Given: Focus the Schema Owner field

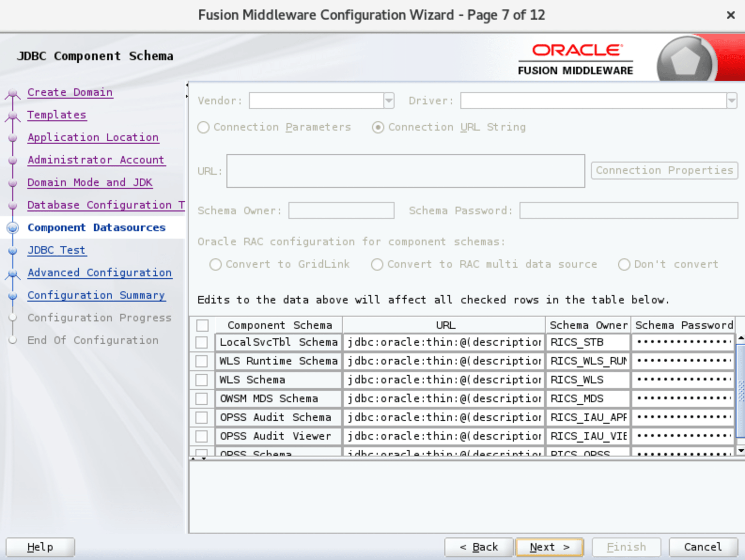Looking at the screenshot, I should (x=342, y=211).
